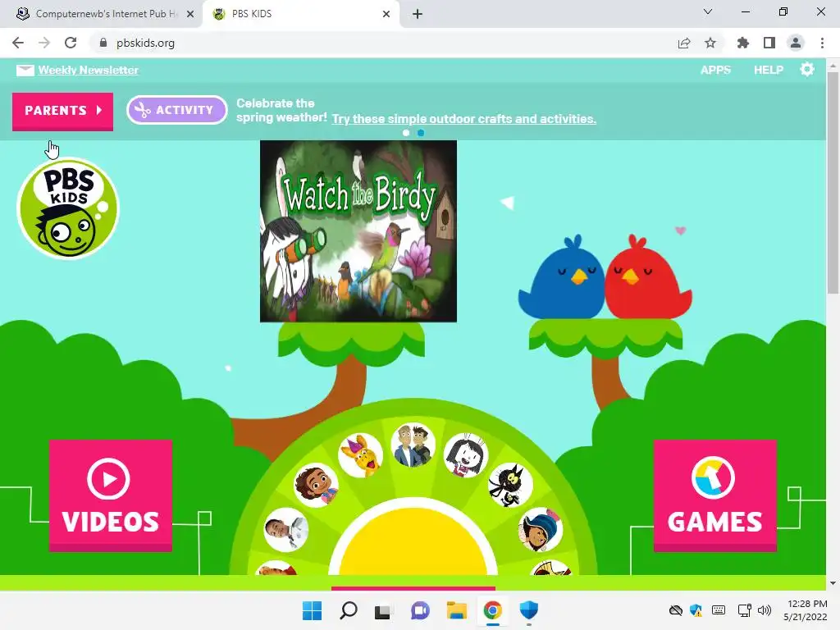Go back in browser history
The width and height of the screenshot is (840, 630).
18,43
